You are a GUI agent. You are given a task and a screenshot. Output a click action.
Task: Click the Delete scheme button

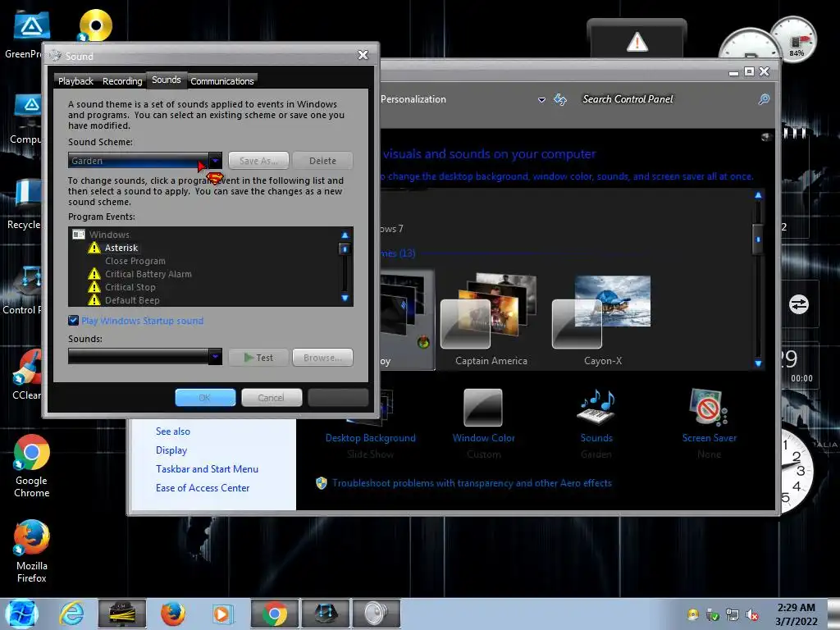coord(322,161)
